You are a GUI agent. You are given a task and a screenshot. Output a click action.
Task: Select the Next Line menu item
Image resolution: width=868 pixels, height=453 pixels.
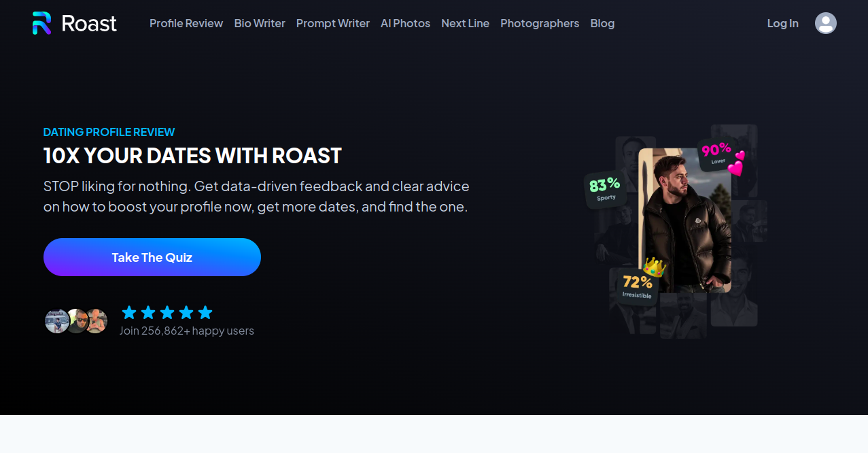pos(465,23)
